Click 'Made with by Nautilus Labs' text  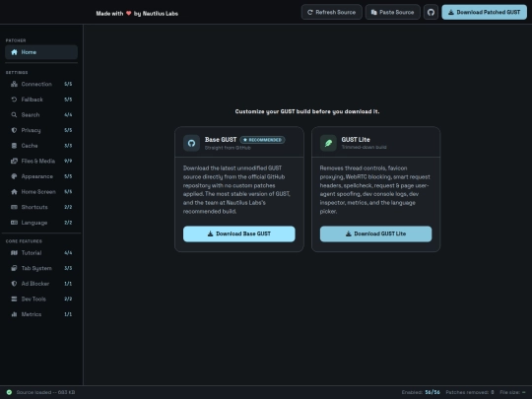coord(137,14)
